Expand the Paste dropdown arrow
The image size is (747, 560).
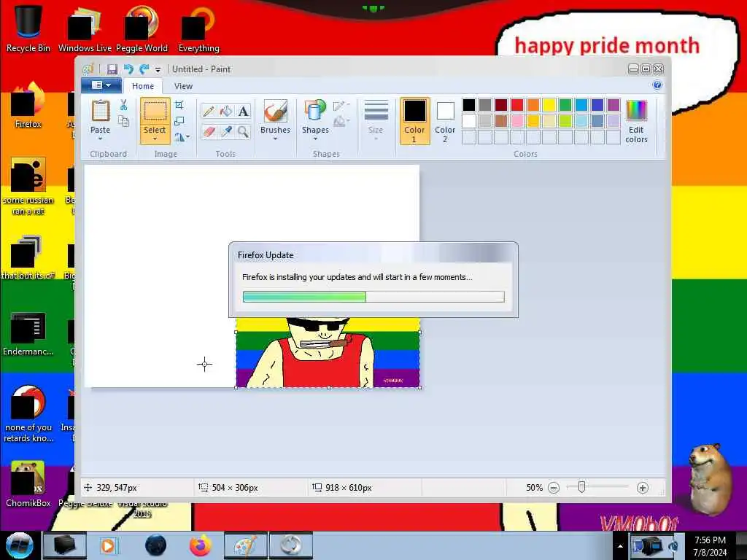point(100,139)
